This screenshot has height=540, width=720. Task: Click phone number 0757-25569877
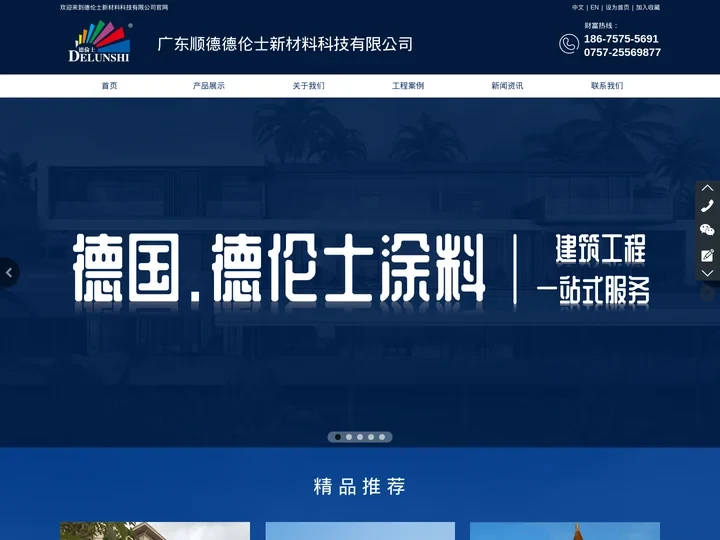622,52
